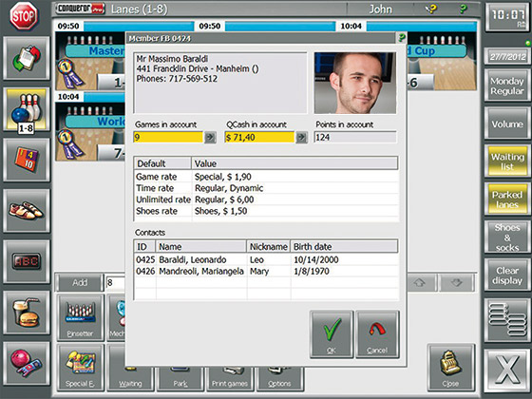Click the yellow what's-this help cursor icon
The image size is (532, 399).
tap(431, 9)
